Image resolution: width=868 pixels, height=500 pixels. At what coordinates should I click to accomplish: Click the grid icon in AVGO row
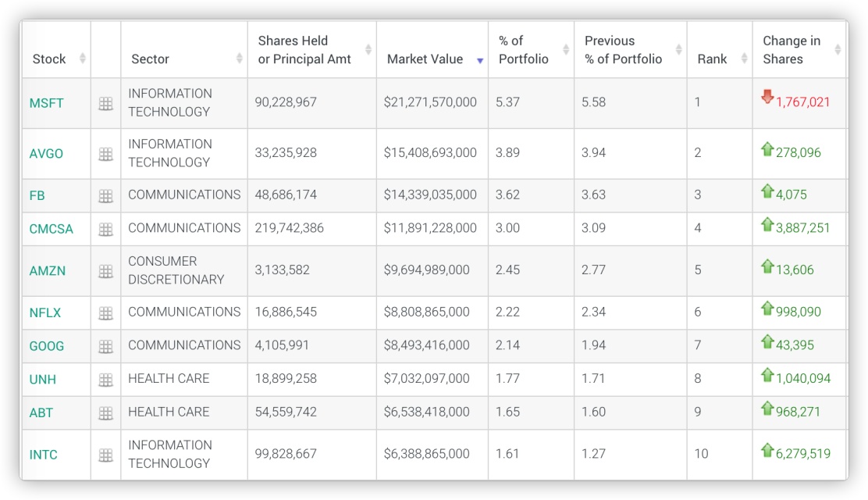[105, 154]
